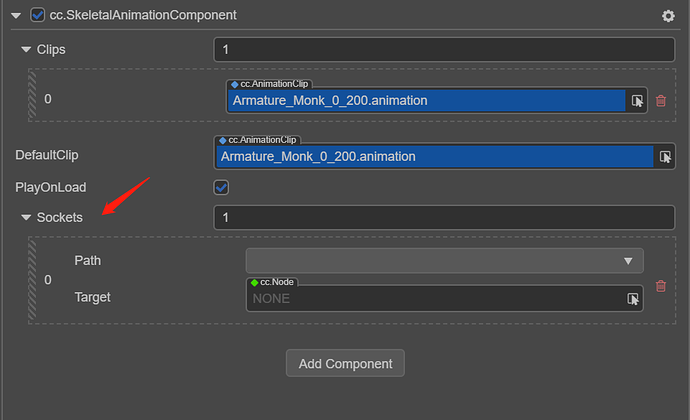This screenshot has height=420, width=690.
Task: Disable the cc.SkeletalAnimationComponent checkbox
Action: 38,16
